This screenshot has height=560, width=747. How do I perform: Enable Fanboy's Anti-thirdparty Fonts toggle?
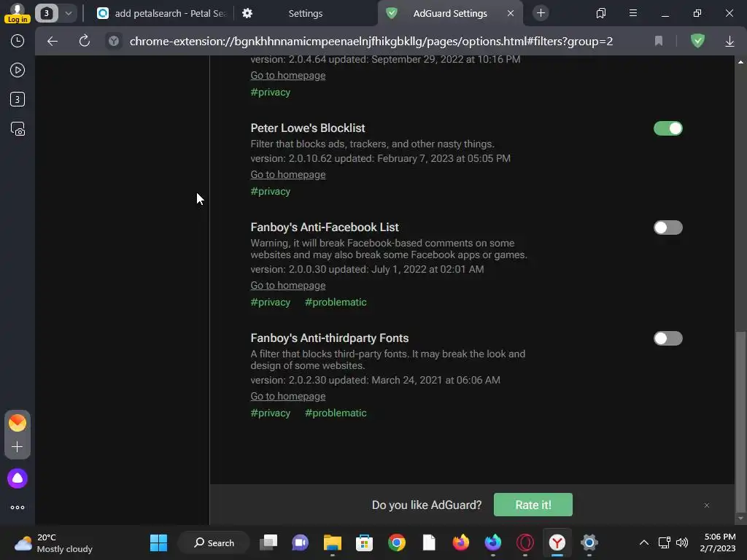(x=668, y=338)
